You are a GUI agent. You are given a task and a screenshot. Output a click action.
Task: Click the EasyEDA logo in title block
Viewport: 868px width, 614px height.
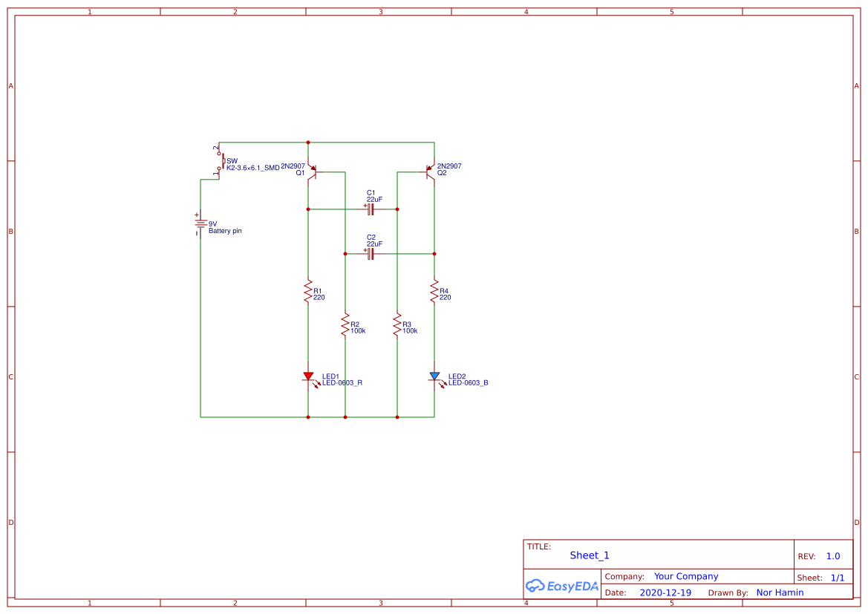point(561,586)
